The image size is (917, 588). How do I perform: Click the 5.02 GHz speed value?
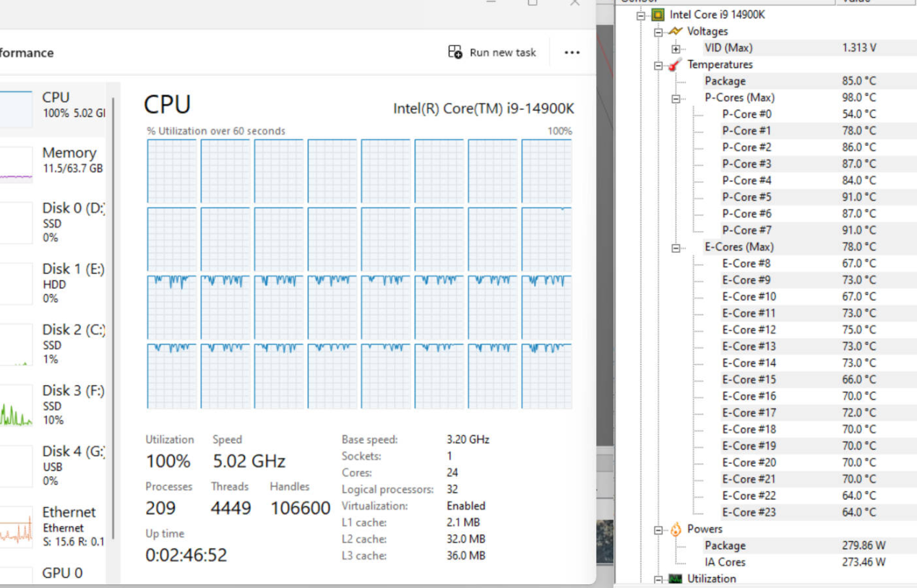pyautogui.click(x=249, y=462)
